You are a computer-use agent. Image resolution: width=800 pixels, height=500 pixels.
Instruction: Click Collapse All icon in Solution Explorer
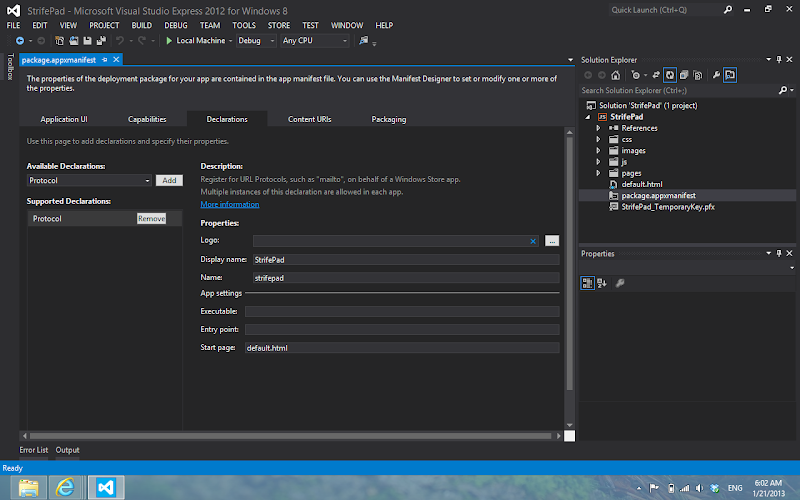click(684, 76)
